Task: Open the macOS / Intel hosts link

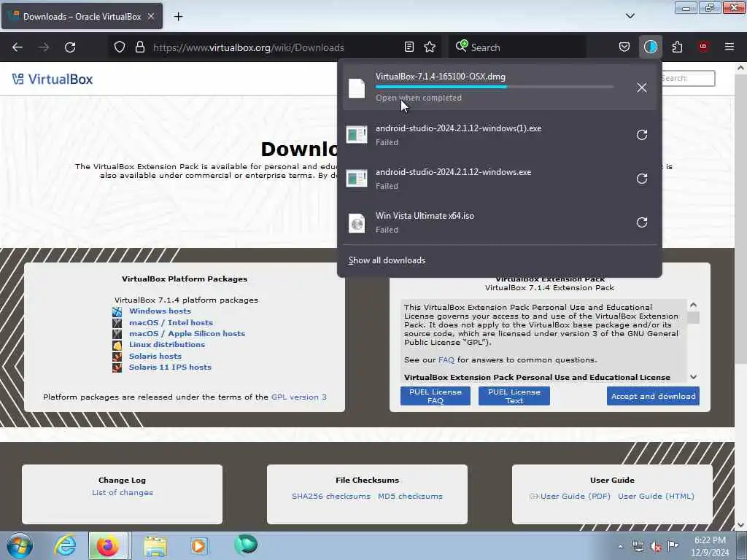Action: (171, 322)
